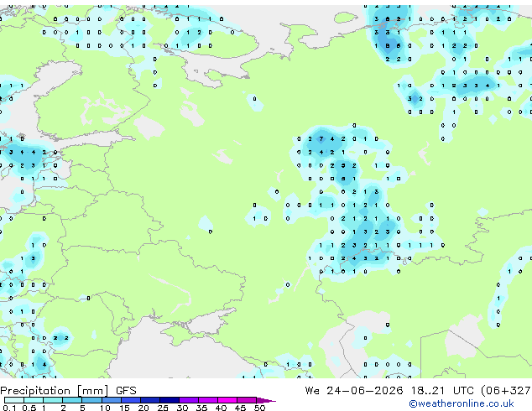The image size is (532, 411).
Task: Select the 'GFS' model label
Action: (x=126, y=391)
